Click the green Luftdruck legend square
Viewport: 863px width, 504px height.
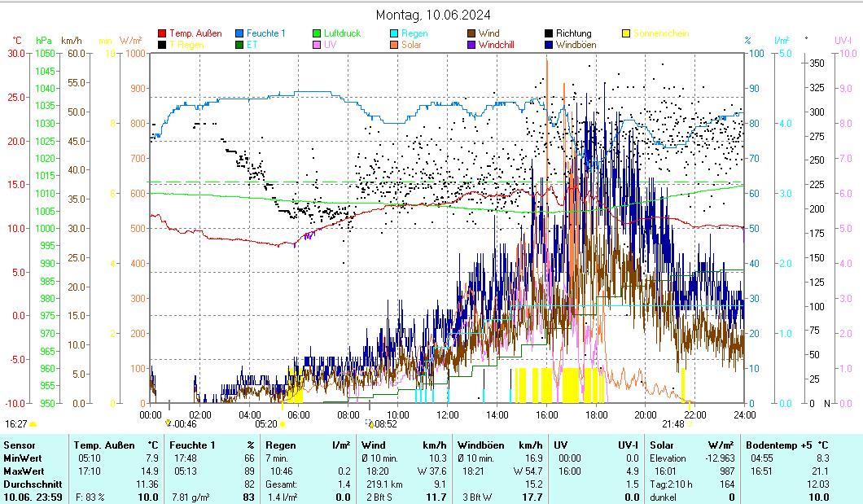[317, 33]
